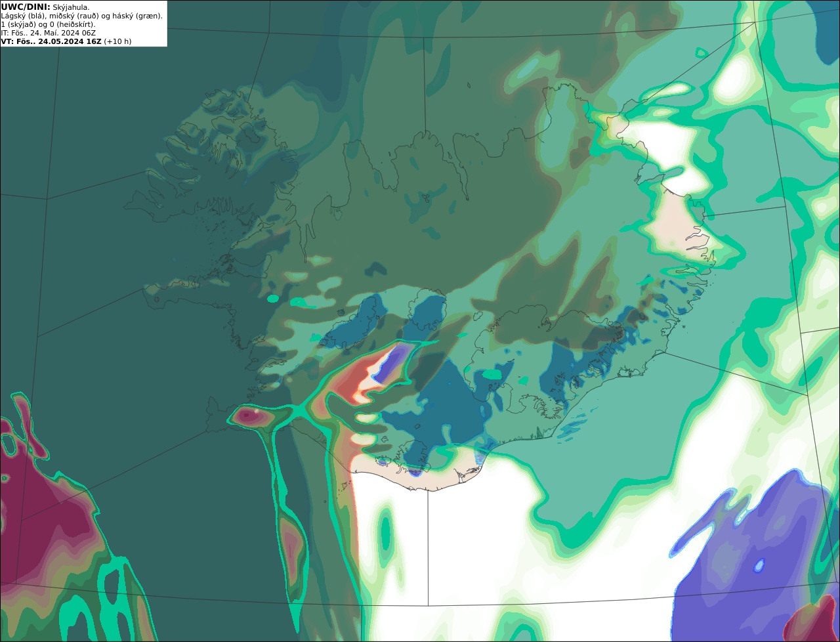This screenshot has height=642, width=840.
Task: Click the 'Lágský (blá), miðský (rauð)' legend line
Action: (x=82, y=15)
